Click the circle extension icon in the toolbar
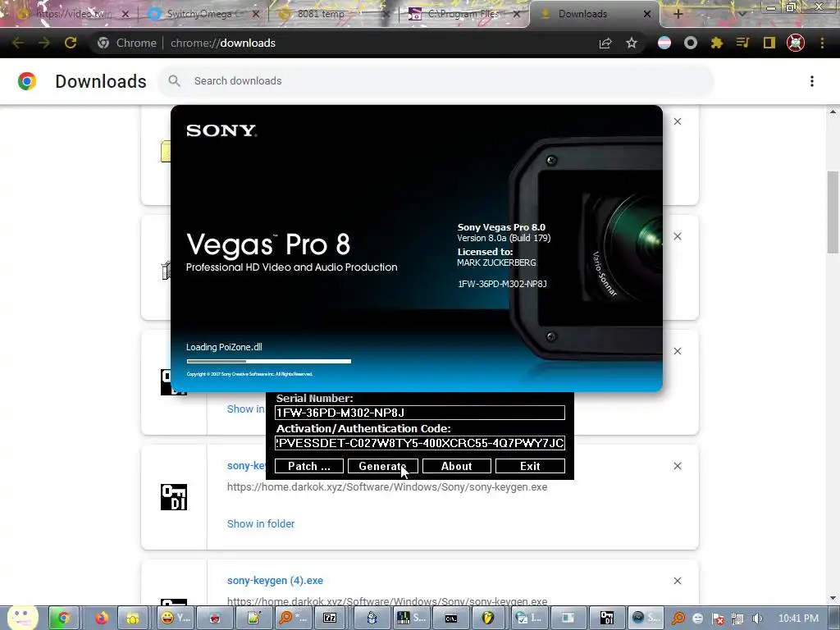Image resolution: width=840 pixels, height=630 pixels. [691, 43]
